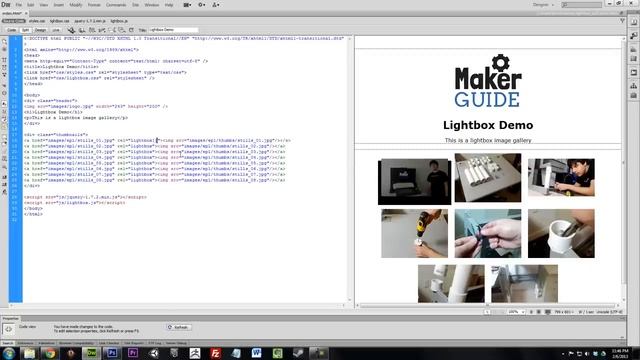Click the Lightbox Demo heading in design view
This screenshot has height=360, width=640.
pos(488,125)
